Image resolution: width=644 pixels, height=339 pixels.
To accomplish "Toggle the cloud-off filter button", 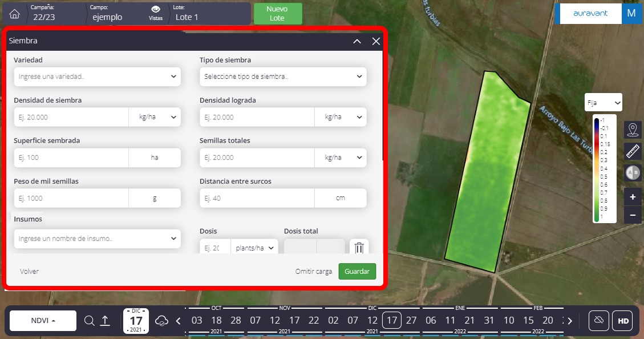I will pyautogui.click(x=598, y=321).
